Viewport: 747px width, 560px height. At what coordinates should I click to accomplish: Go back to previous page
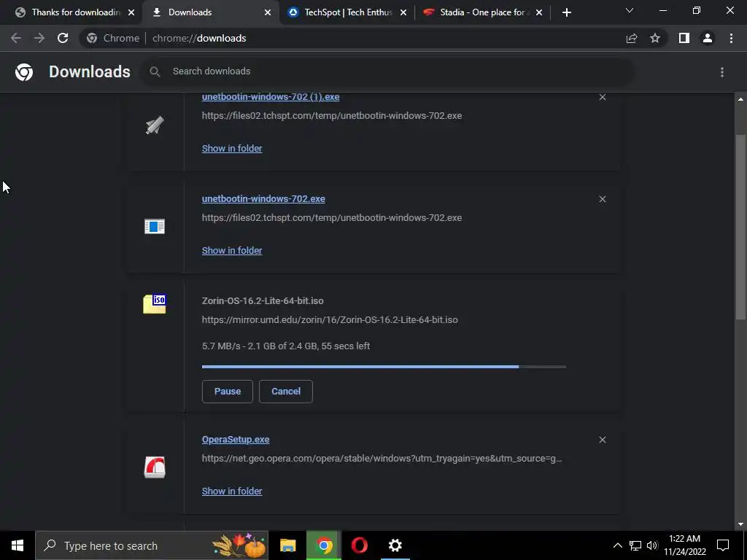[16, 38]
